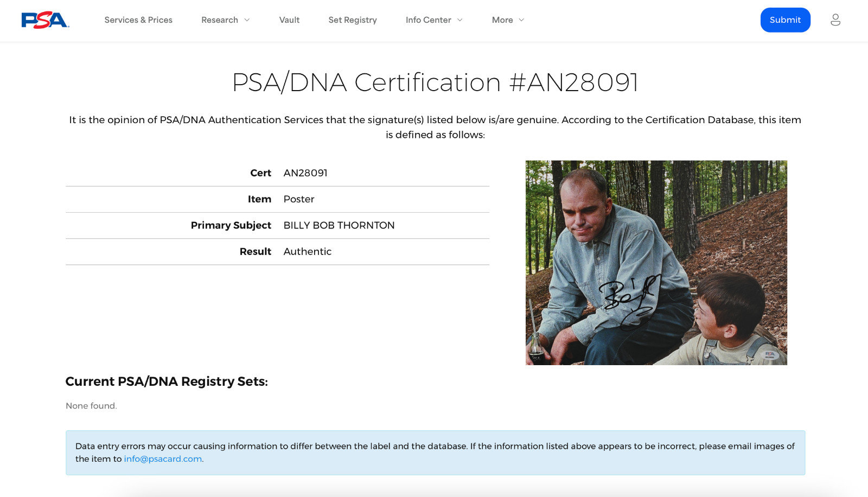Click the More menu label
Screen dimensions: 868x497
502,20
